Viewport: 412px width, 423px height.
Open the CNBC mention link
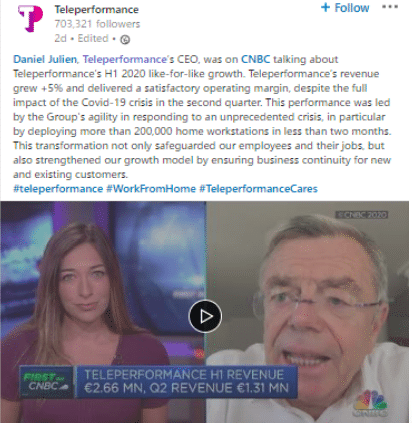(x=255, y=59)
